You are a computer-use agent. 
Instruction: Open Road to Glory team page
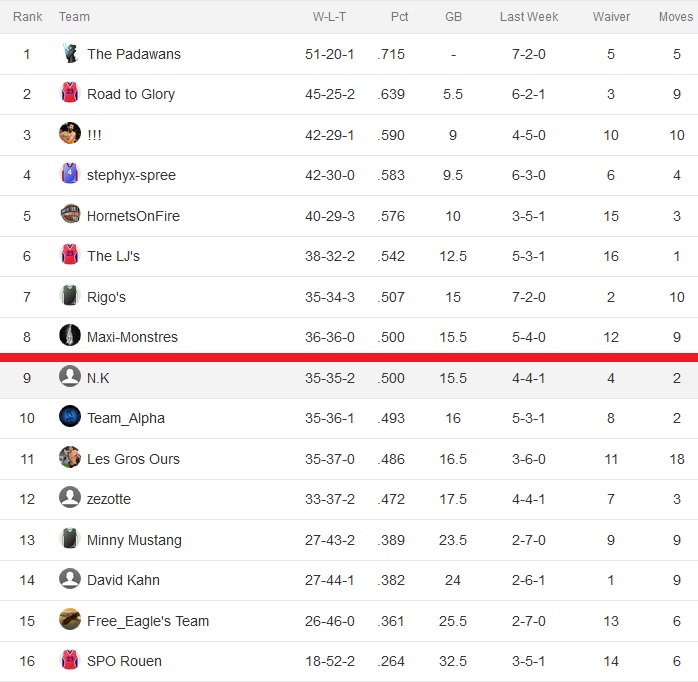[131, 94]
